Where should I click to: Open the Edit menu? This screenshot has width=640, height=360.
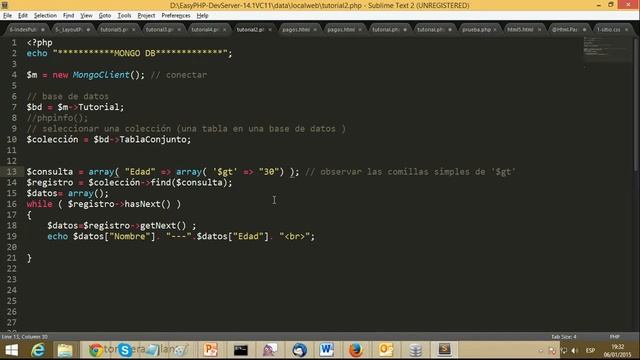click(23, 16)
